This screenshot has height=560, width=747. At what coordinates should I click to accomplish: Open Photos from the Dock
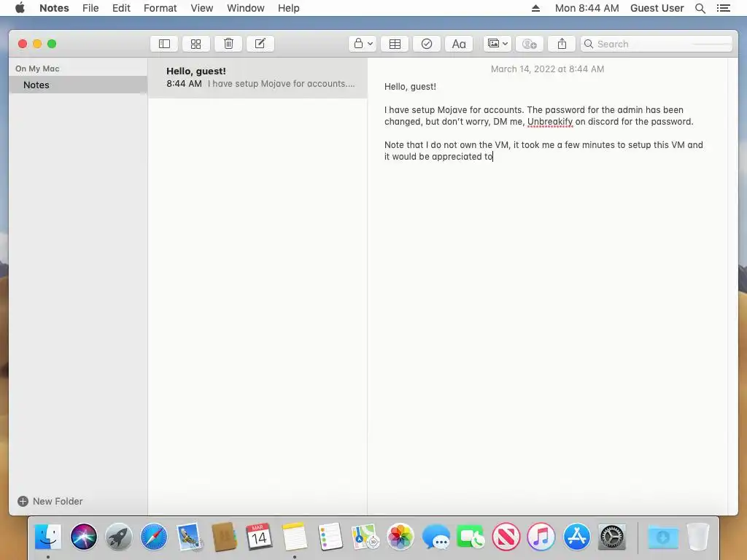click(400, 537)
